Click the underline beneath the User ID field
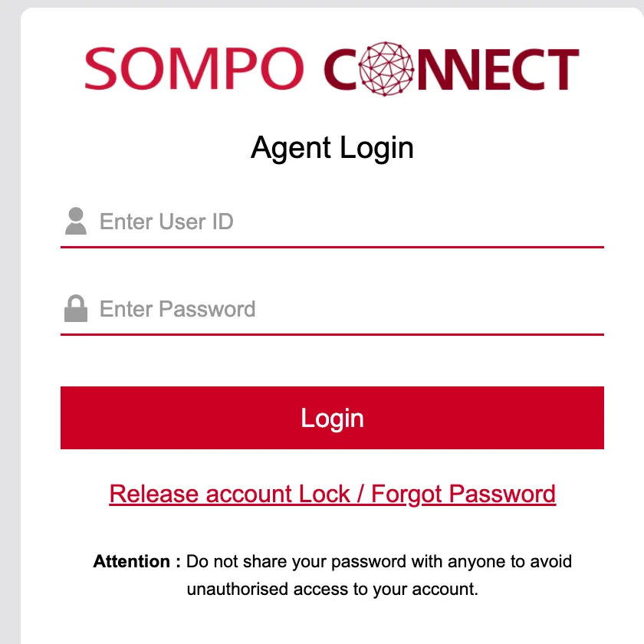This screenshot has height=644, width=644. point(332,248)
